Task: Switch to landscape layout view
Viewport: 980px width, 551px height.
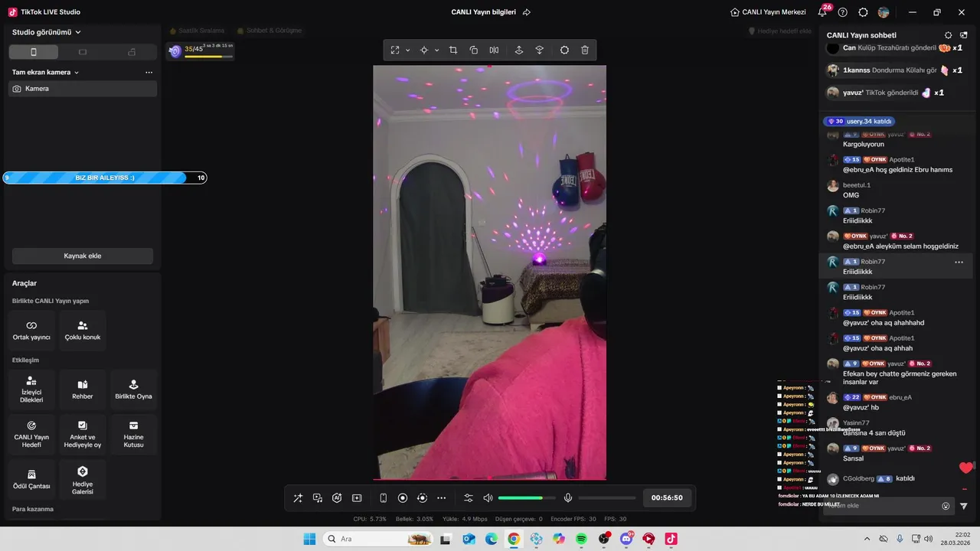Action: tap(83, 52)
